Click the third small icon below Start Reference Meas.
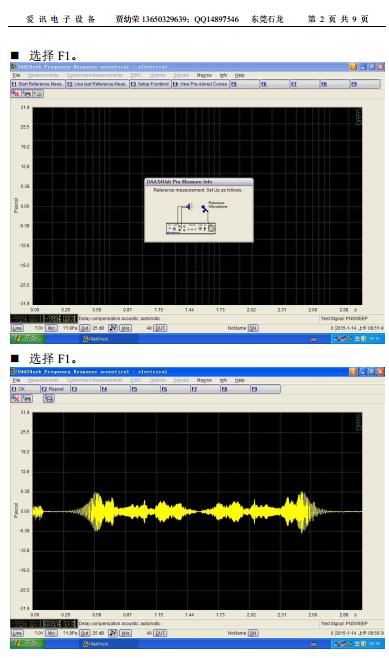Viewport: 389px width, 658px height. point(38,93)
